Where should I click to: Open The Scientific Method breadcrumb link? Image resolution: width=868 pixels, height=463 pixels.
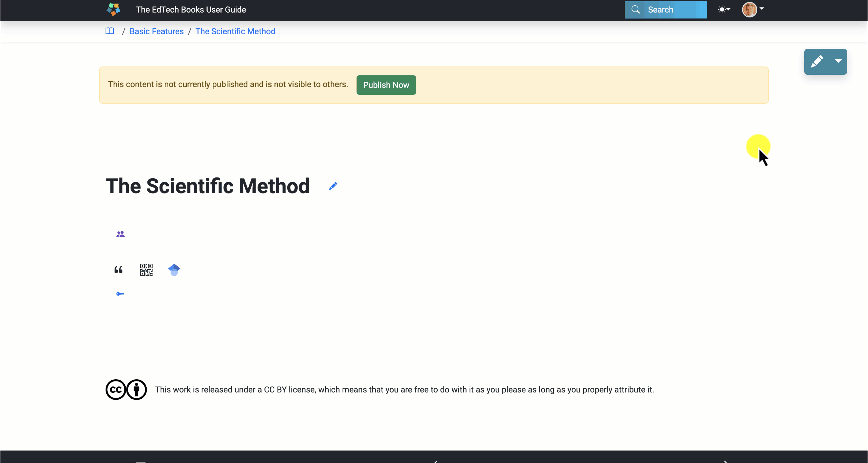pyautogui.click(x=235, y=31)
